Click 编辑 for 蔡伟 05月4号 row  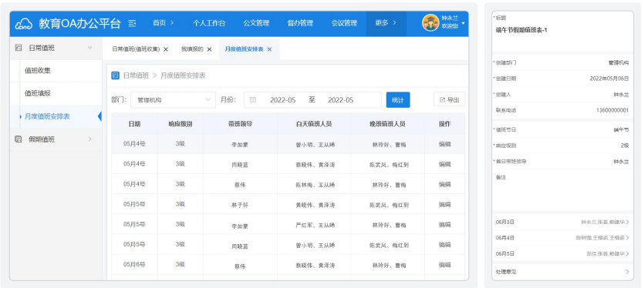445,184
